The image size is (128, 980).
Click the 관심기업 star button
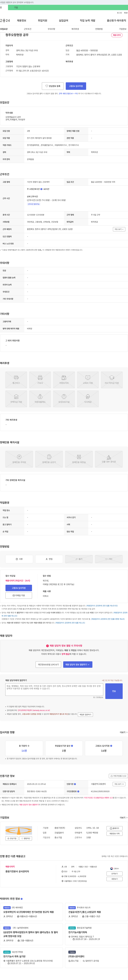[12, 838]
